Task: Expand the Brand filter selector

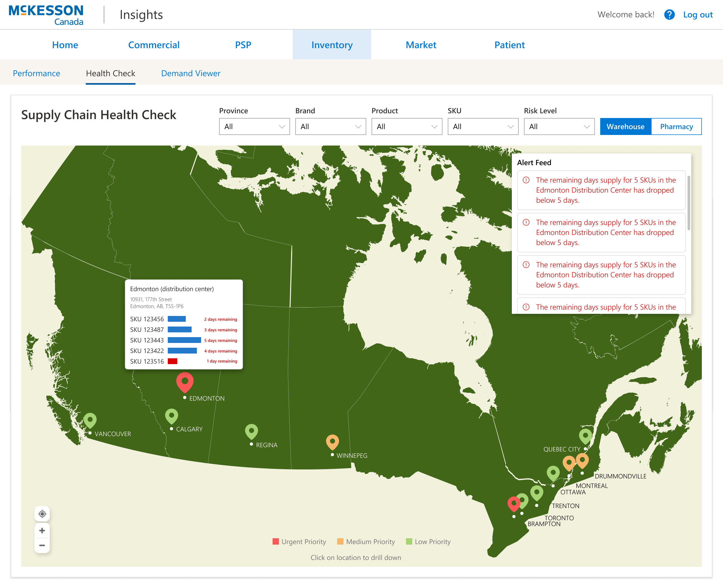Action: [331, 126]
